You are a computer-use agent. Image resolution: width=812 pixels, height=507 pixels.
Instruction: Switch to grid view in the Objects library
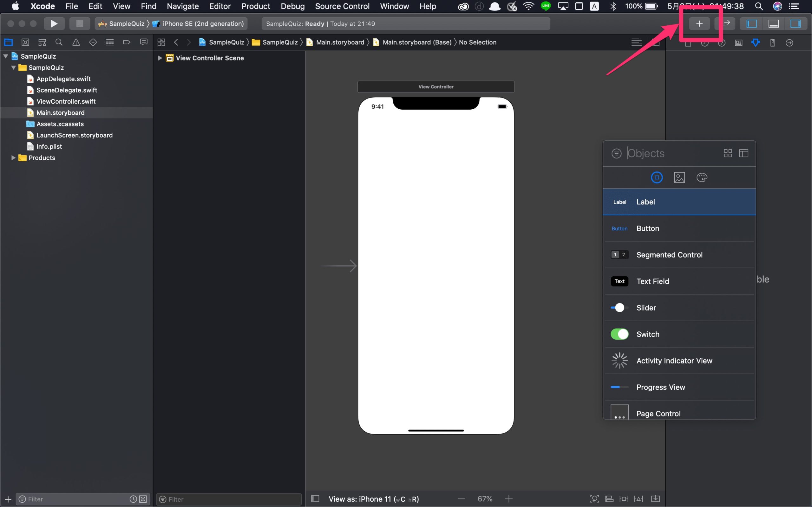pyautogui.click(x=727, y=153)
